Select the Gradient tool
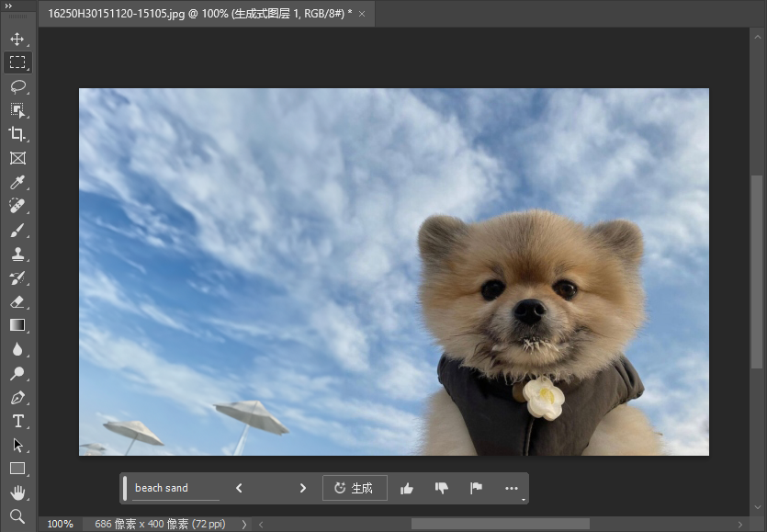This screenshot has height=532, width=767. pyautogui.click(x=17, y=325)
